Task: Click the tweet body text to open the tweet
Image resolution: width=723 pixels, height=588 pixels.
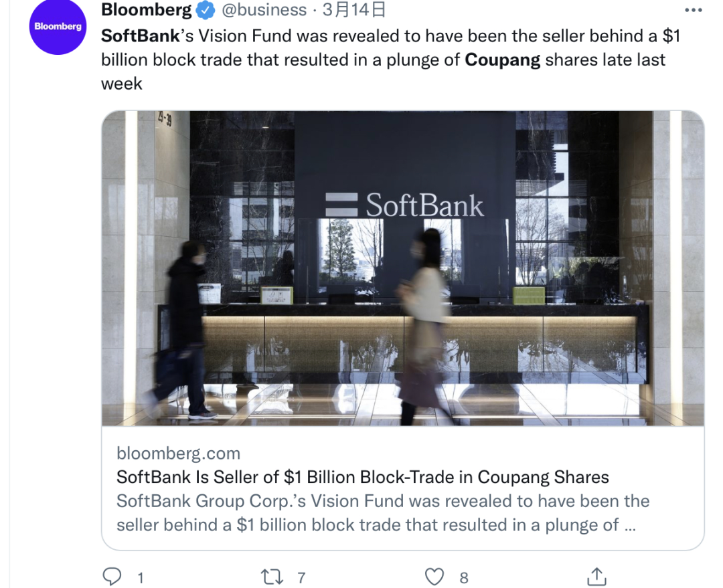Action: coord(390,60)
